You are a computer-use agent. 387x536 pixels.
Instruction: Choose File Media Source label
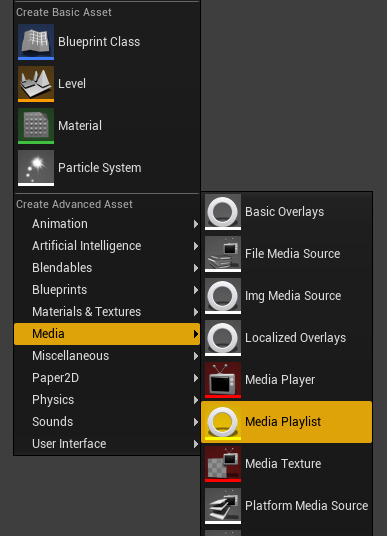[x=293, y=254]
